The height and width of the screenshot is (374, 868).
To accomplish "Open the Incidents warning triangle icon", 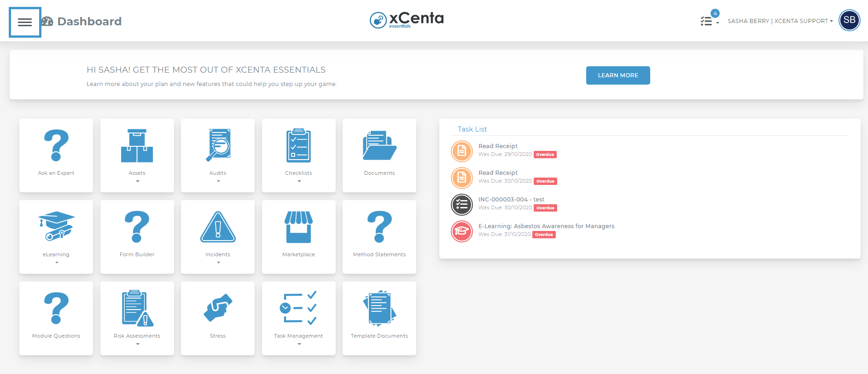I will click(x=218, y=227).
